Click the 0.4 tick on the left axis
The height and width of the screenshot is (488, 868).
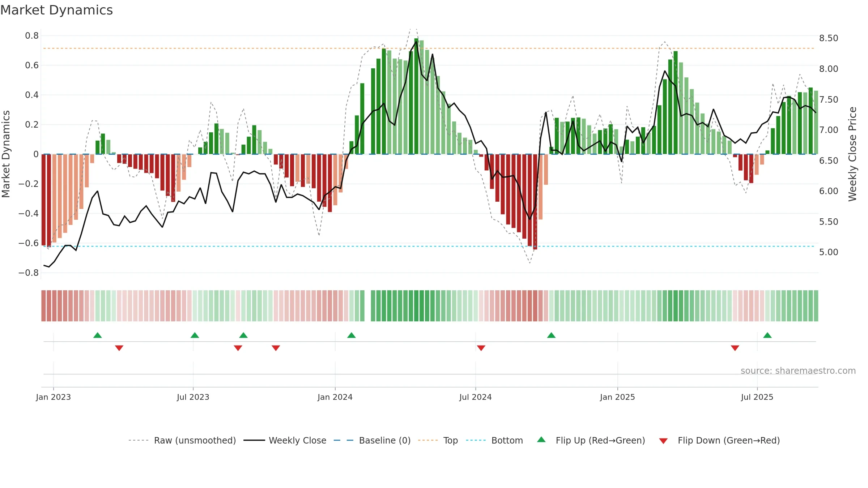32,95
